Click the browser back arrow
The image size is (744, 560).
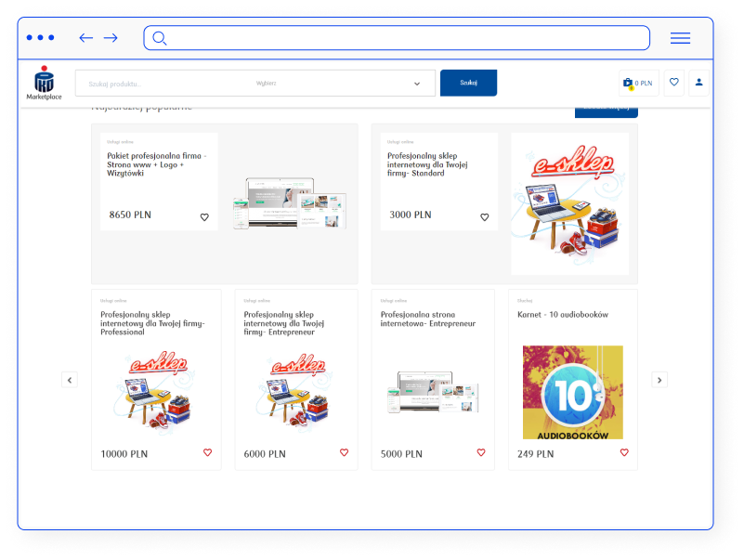click(86, 38)
